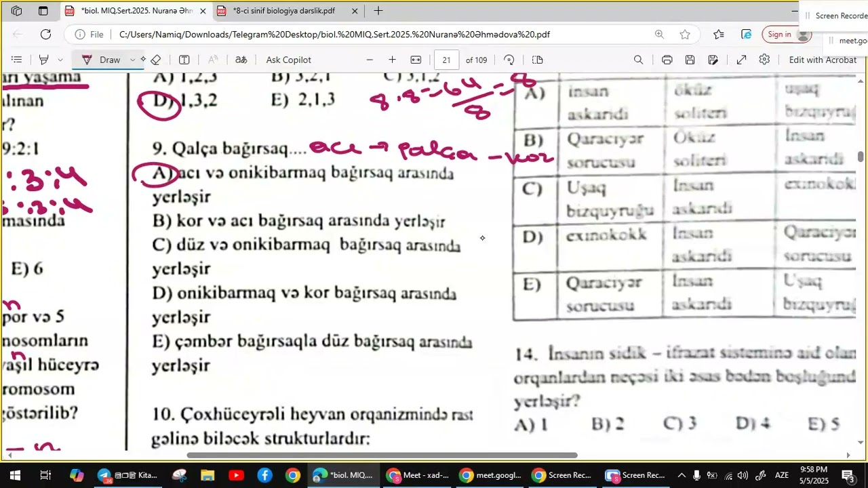This screenshot has width=868, height=488.
Task: Show hidden tray icons chevron
Action: [x=682, y=475]
